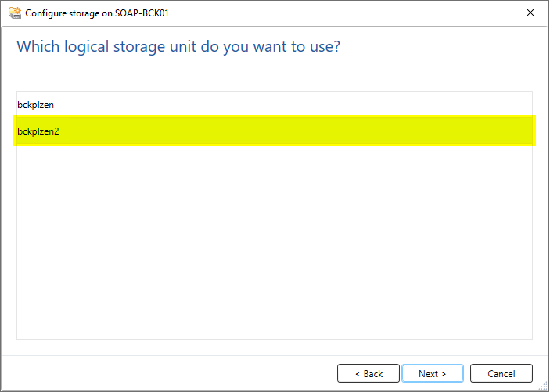This screenshot has height=392, width=550.
Task: Click the < Back button
Action: [x=368, y=374]
